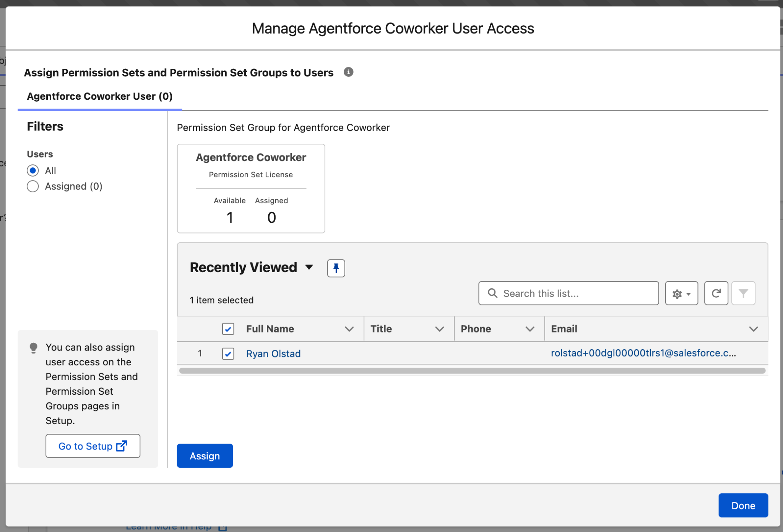Open Ryan Olstad's email address link
The width and height of the screenshot is (783, 532).
point(643,353)
